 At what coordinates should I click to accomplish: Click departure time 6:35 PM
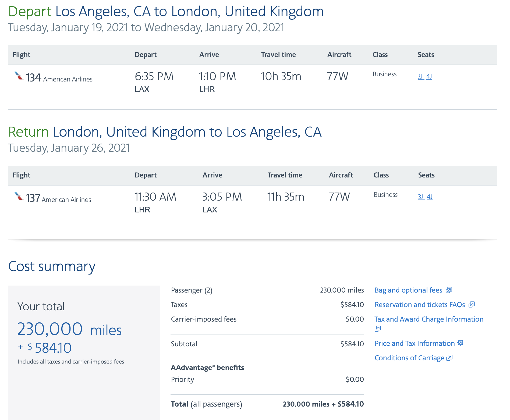tap(154, 76)
